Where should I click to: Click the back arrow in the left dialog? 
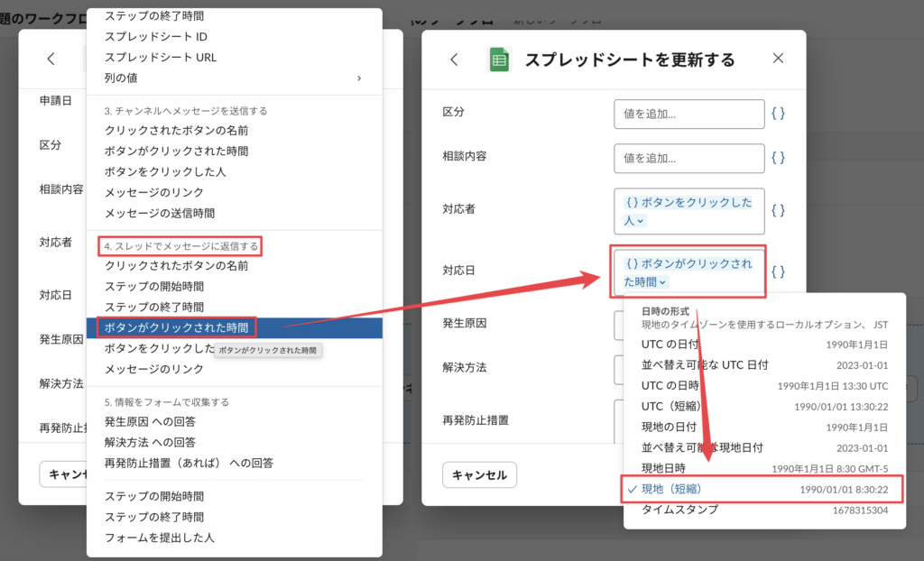click(51, 60)
